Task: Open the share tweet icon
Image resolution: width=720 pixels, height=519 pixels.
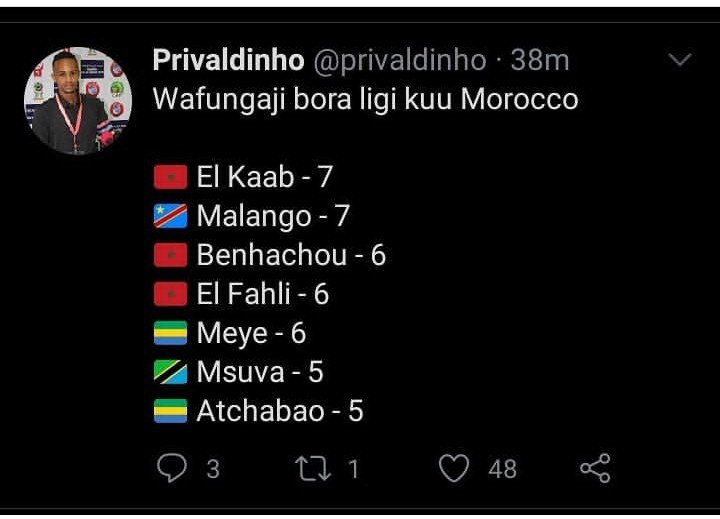Action: [x=595, y=467]
